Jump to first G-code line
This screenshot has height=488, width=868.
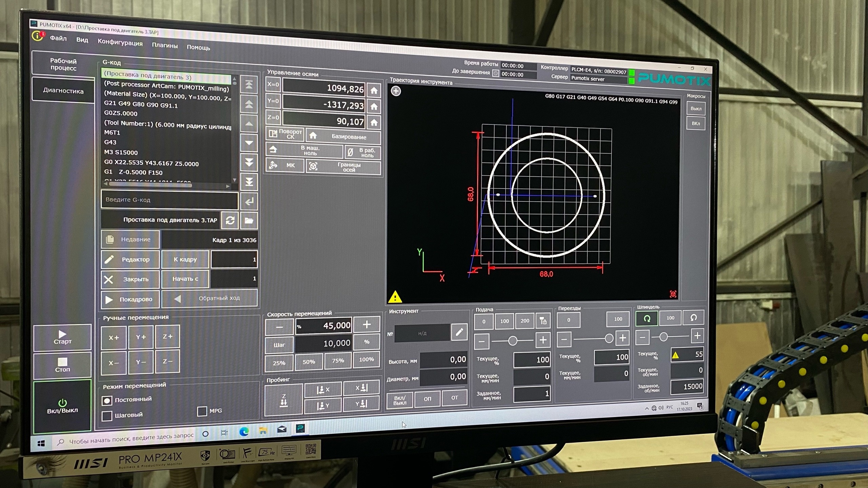pos(249,84)
